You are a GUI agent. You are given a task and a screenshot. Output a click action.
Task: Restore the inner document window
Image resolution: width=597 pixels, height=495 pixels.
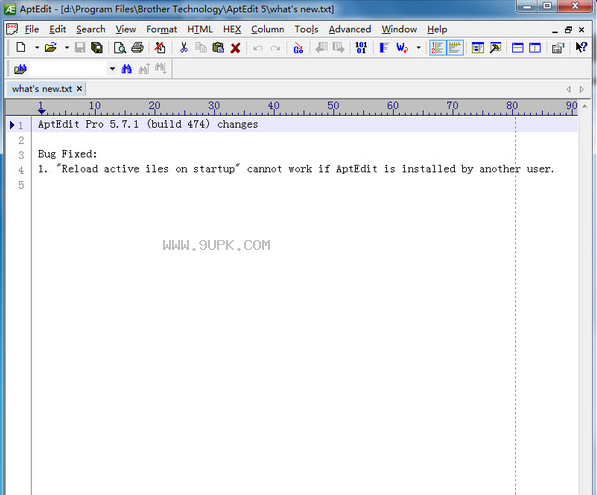(568, 30)
